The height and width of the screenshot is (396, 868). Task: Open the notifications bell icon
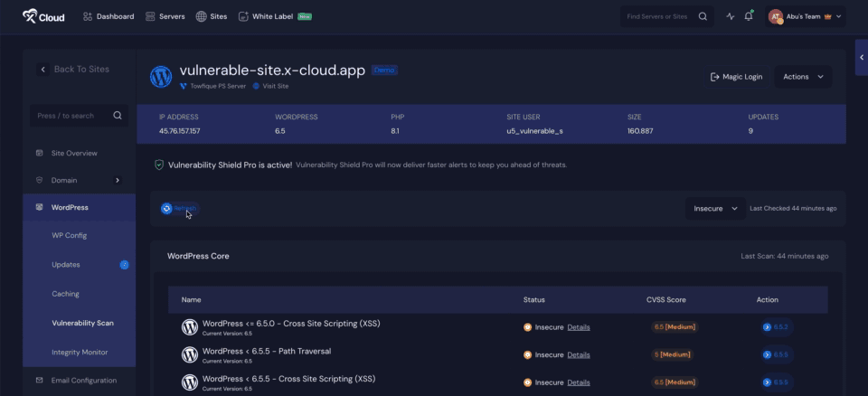pyautogui.click(x=749, y=16)
